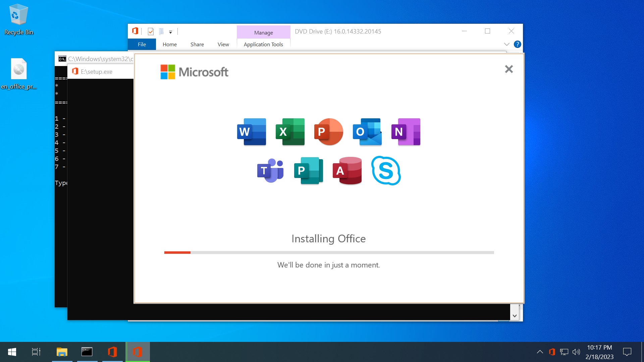Open the Home ribbon tab
The width and height of the screenshot is (644, 362).
click(170, 44)
